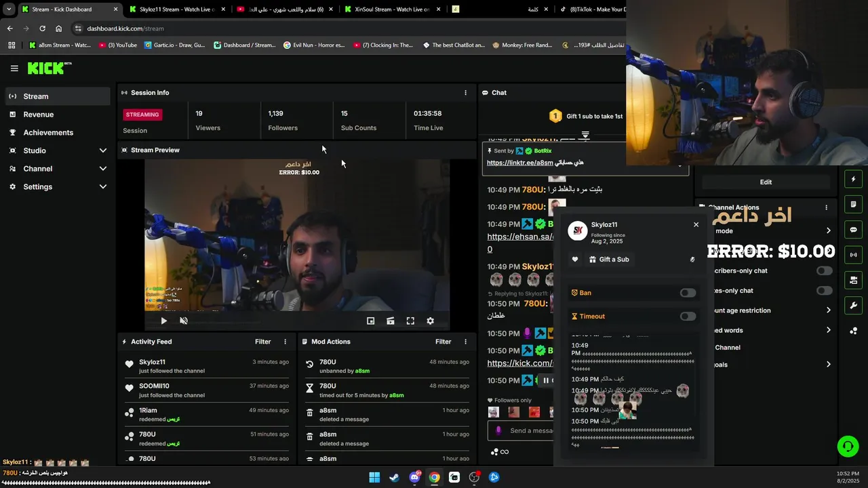This screenshot has height=488, width=868.
Task: Click the pause chat indicator
Action: [x=546, y=381]
